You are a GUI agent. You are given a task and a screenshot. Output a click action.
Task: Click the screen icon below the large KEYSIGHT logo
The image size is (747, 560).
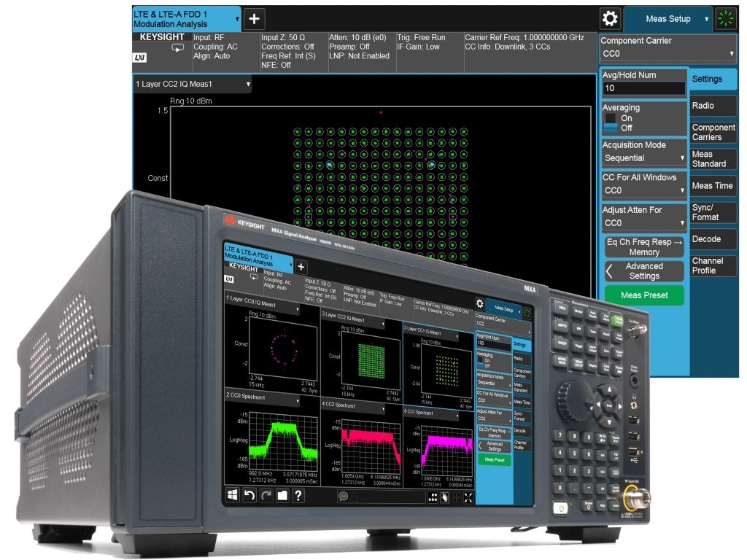point(178,47)
